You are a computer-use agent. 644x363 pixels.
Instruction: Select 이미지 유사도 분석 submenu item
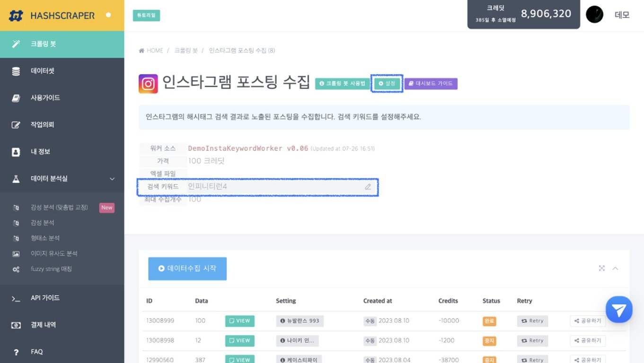point(54,253)
